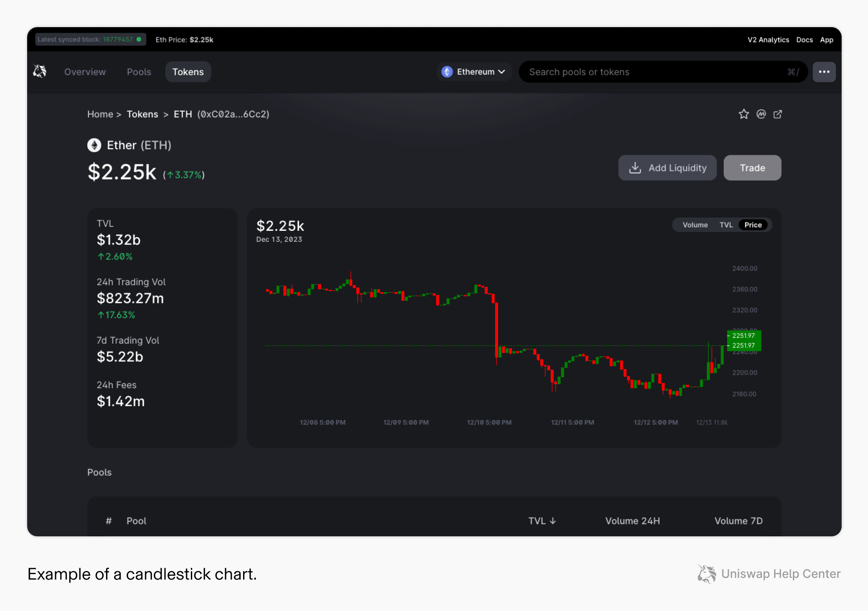Click the Uniswap Help Center unicorn icon

pos(706,574)
